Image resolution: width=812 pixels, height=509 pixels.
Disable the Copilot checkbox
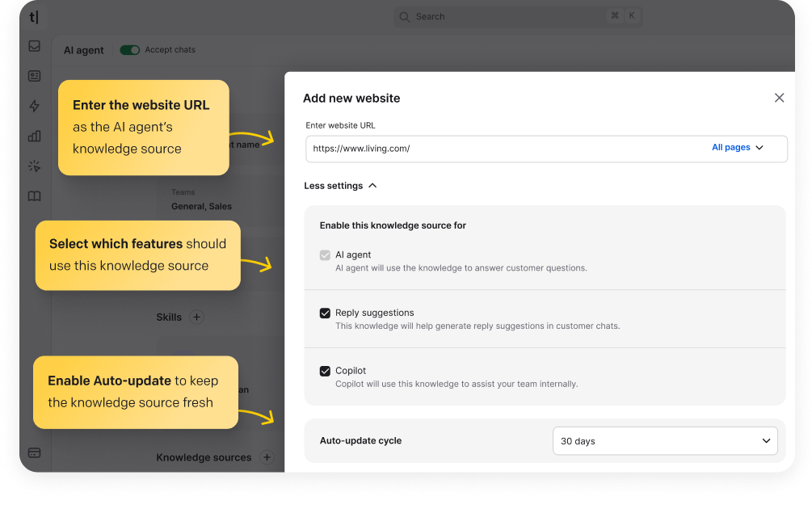click(x=326, y=371)
